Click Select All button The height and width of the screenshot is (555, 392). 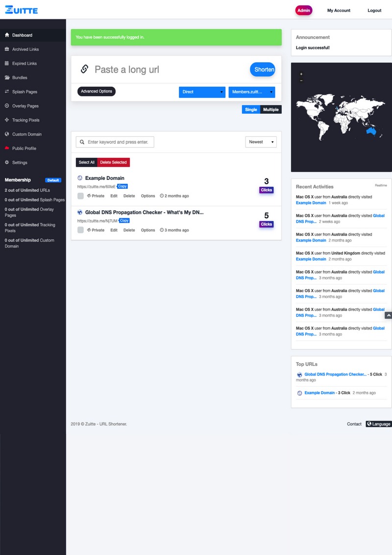87,162
